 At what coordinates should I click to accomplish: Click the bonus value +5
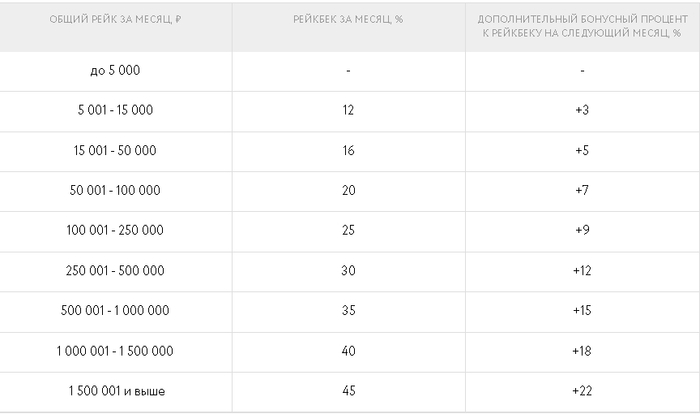tap(582, 150)
